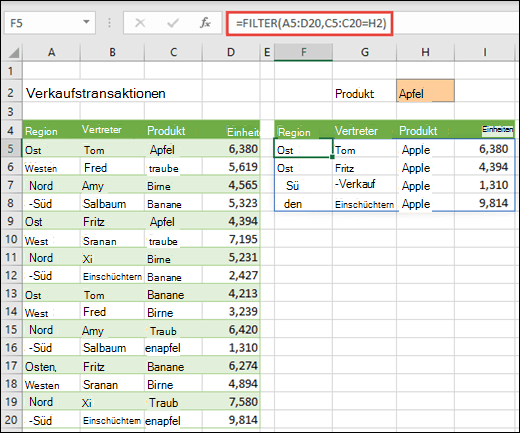Select row 4 header

[11, 130]
